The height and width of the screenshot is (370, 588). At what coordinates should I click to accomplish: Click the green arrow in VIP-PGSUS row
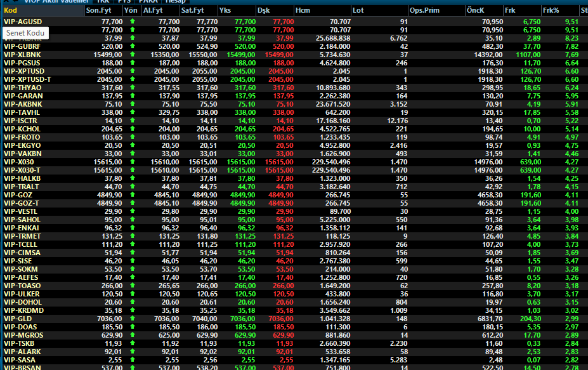(x=133, y=63)
